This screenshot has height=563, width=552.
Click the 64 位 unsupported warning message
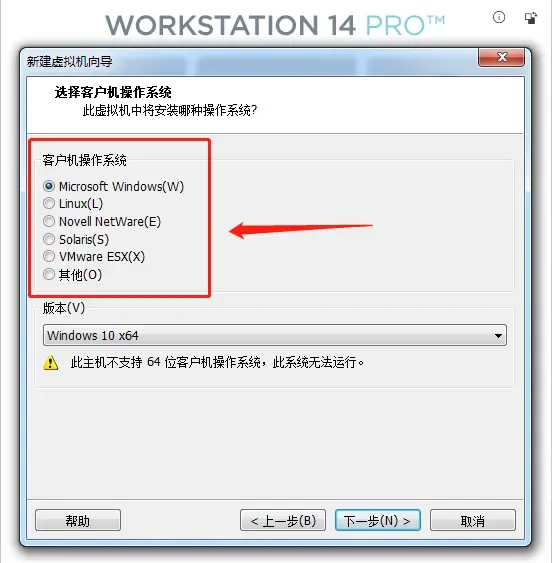(x=217, y=362)
